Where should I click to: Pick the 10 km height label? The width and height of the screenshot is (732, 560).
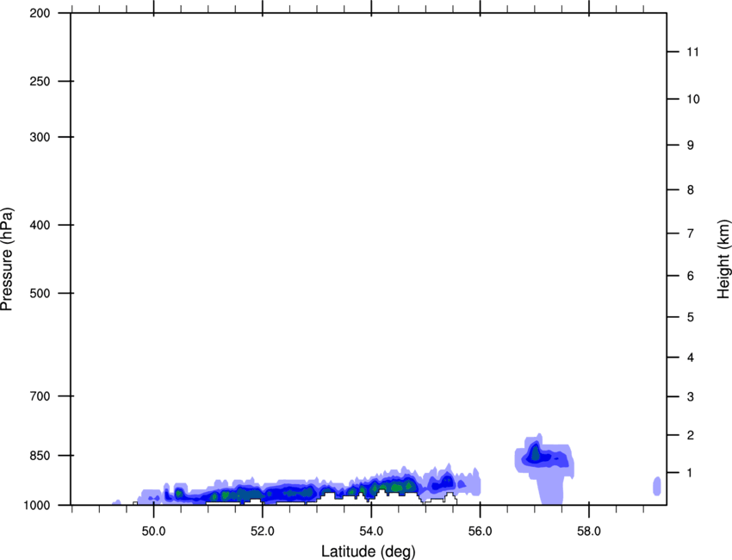coord(693,99)
